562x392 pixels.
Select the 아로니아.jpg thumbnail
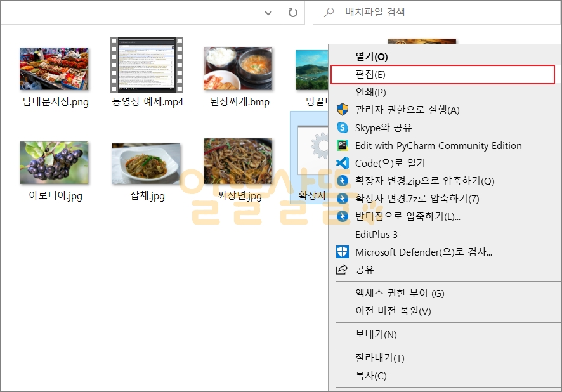click(54, 162)
